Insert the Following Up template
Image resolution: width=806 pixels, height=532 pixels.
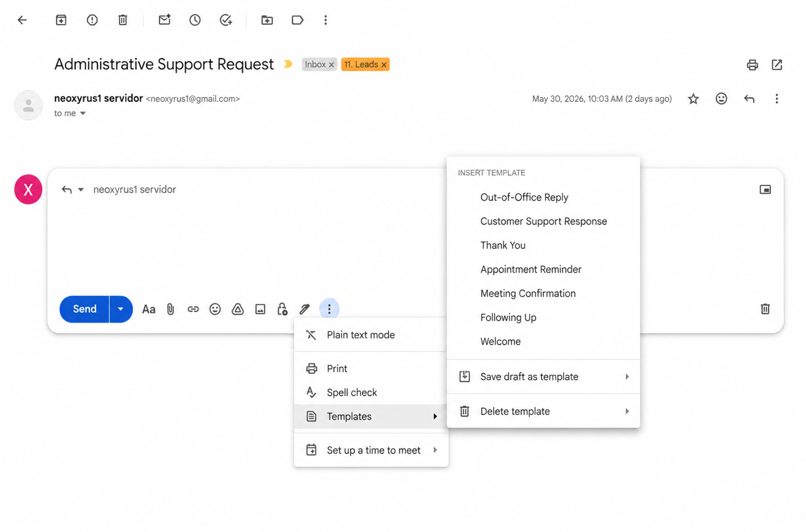(543, 317)
